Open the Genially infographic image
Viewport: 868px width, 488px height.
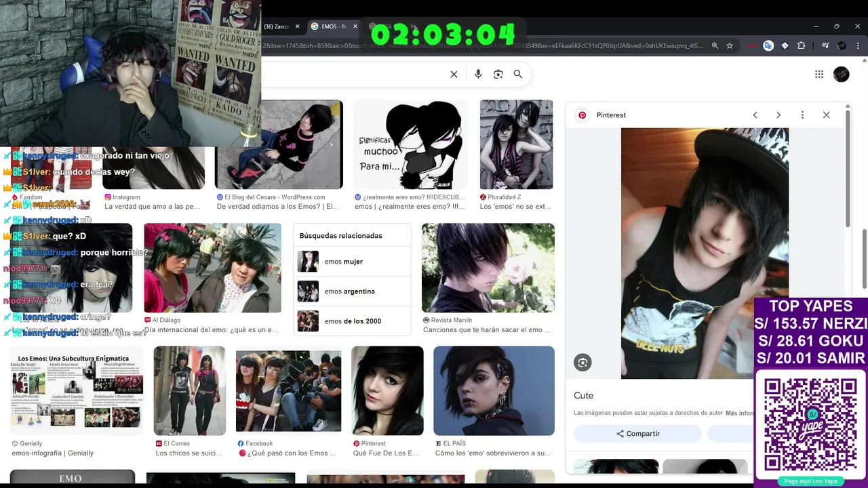click(77, 390)
